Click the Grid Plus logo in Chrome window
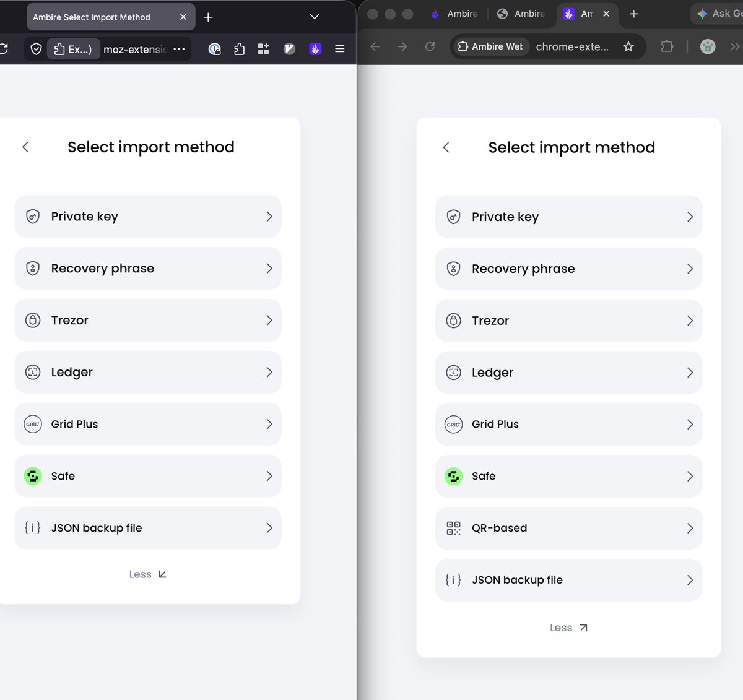 pyautogui.click(x=454, y=425)
